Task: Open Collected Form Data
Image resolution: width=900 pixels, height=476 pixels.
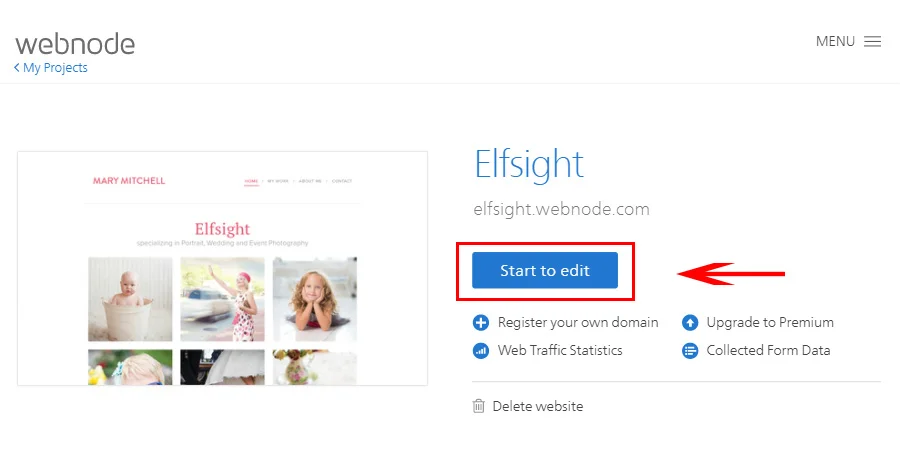Action: [768, 350]
